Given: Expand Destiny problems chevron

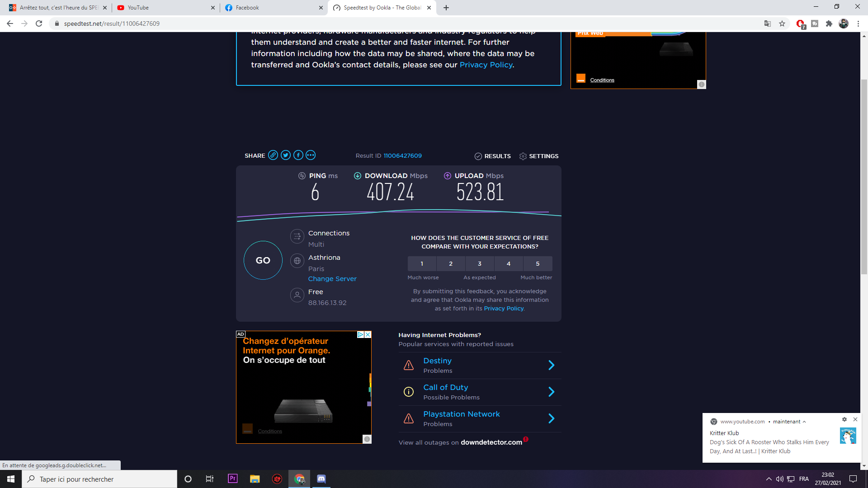Looking at the screenshot, I should pyautogui.click(x=551, y=366).
